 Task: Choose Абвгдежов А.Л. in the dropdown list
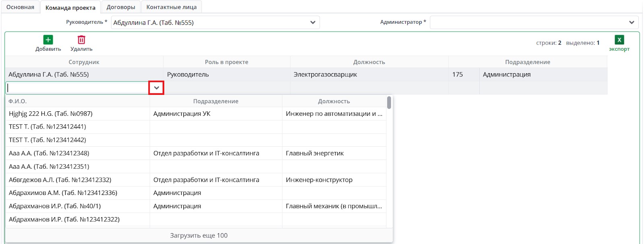pyautogui.click(x=60, y=180)
